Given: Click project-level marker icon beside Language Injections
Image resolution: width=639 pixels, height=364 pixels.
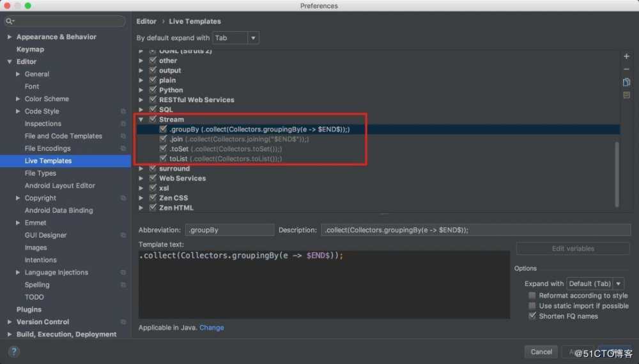Looking at the screenshot, I should click(x=123, y=273).
